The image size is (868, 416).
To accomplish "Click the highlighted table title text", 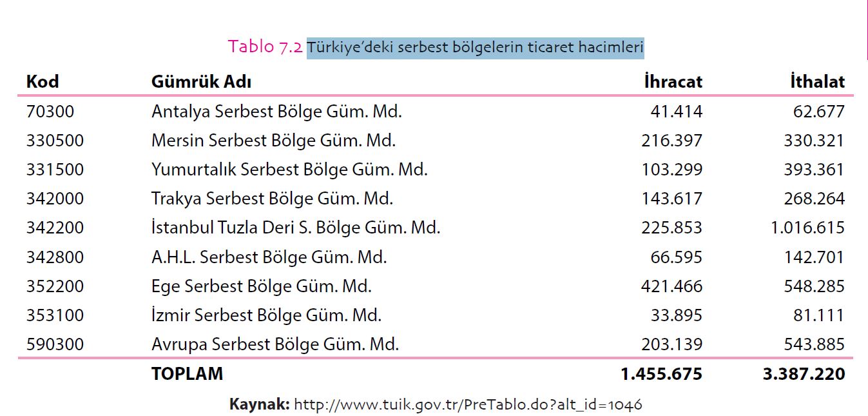I will coord(475,47).
